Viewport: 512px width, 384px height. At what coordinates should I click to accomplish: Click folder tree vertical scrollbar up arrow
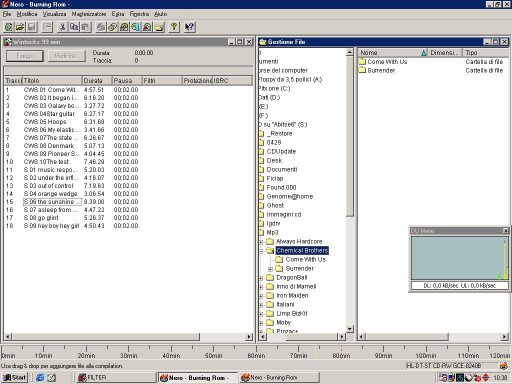click(x=350, y=52)
